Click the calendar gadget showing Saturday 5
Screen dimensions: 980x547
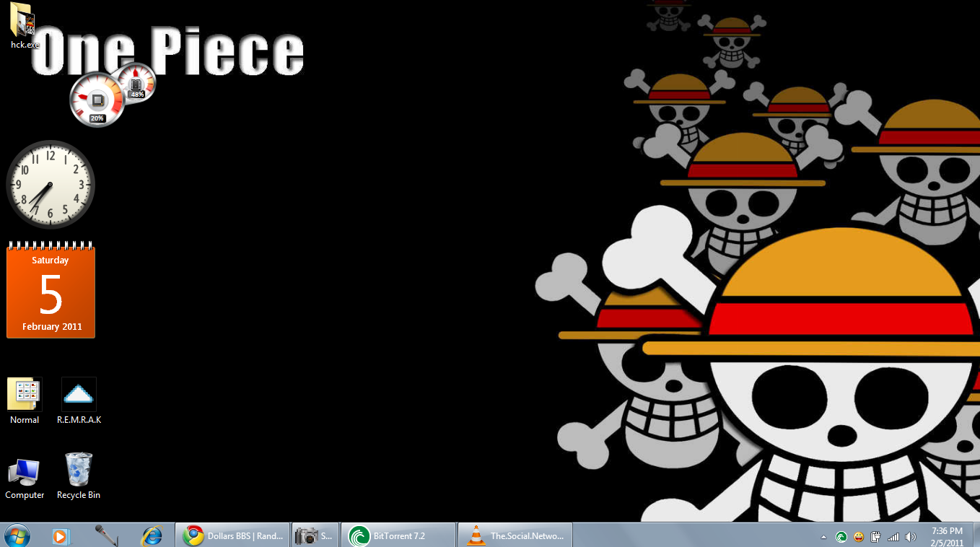(51, 289)
